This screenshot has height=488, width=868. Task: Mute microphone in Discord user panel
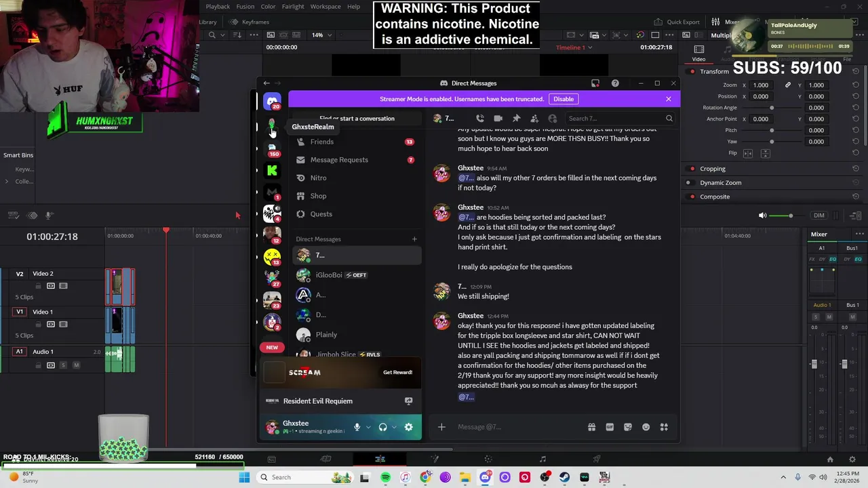coord(357,427)
